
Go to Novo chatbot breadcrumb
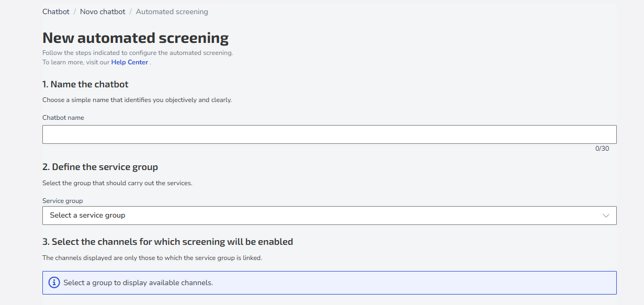pyautogui.click(x=103, y=12)
